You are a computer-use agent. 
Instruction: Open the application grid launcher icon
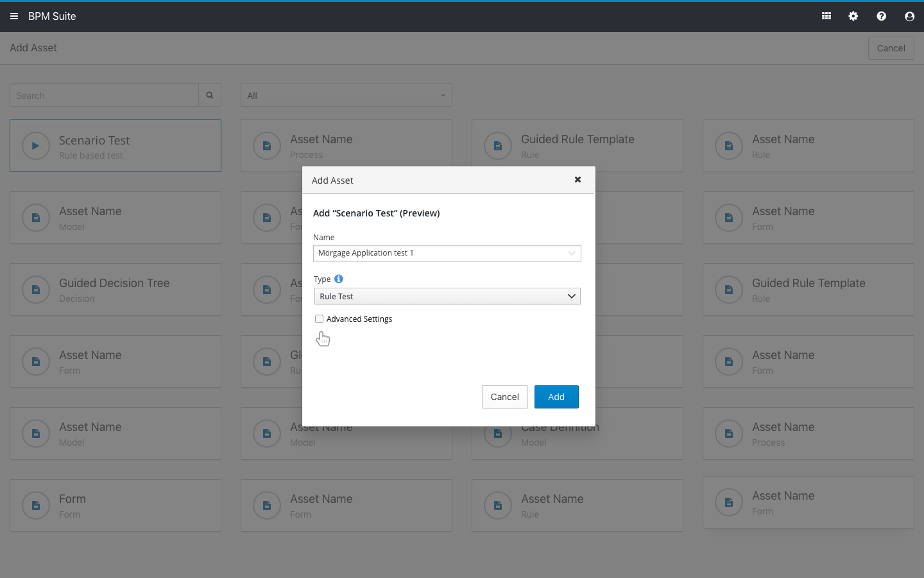coord(826,16)
